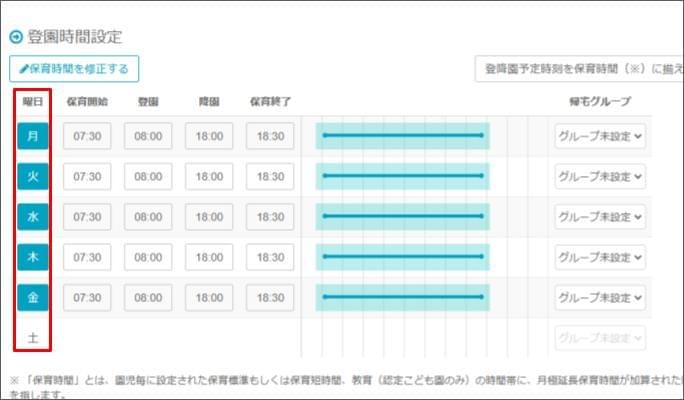Click Friday's timeline bar end point
This screenshot has height=400, width=684.
click(482, 297)
